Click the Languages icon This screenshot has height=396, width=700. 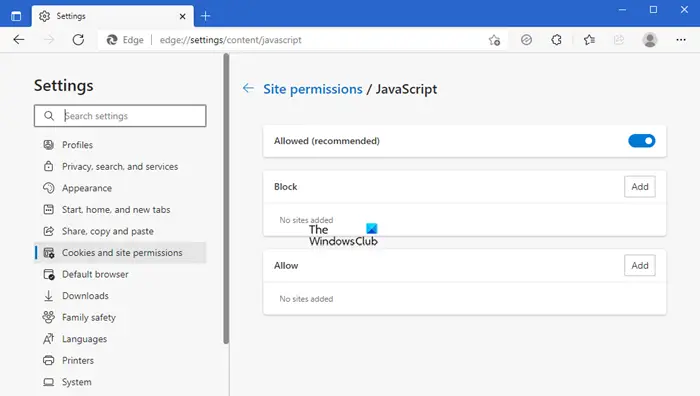(x=48, y=339)
